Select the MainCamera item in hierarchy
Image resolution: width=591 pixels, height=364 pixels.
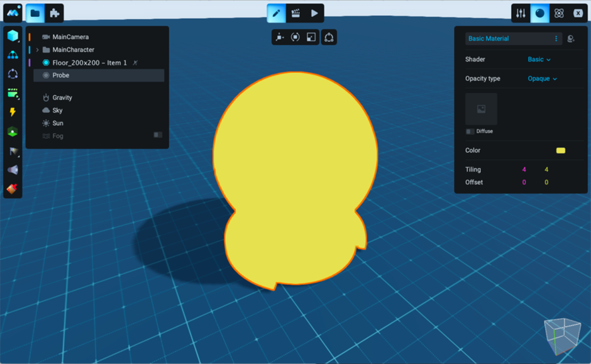pos(70,37)
